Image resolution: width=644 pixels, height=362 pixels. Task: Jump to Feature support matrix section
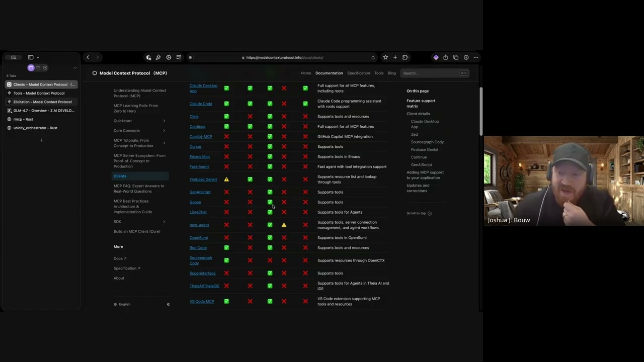point(421,104)
